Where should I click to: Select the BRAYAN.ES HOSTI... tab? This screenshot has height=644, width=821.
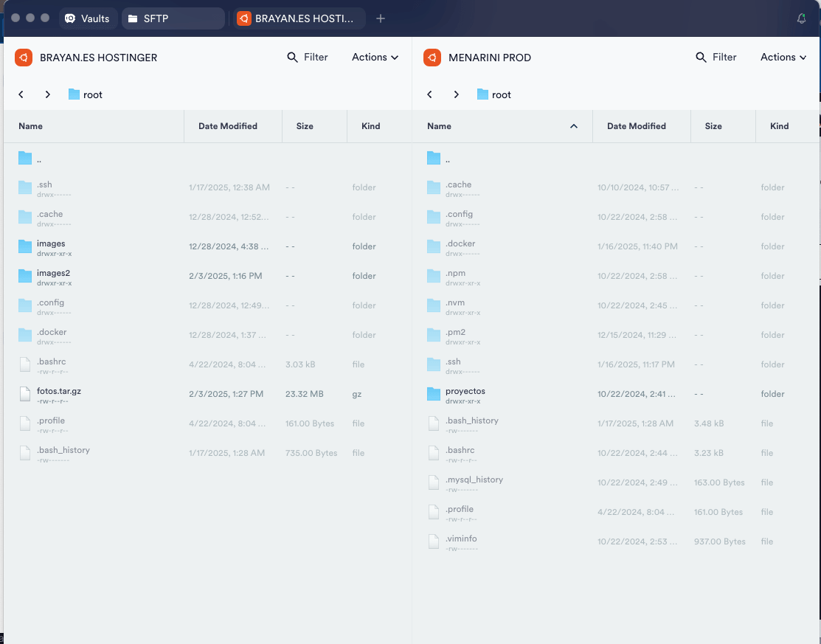point(299,18)
